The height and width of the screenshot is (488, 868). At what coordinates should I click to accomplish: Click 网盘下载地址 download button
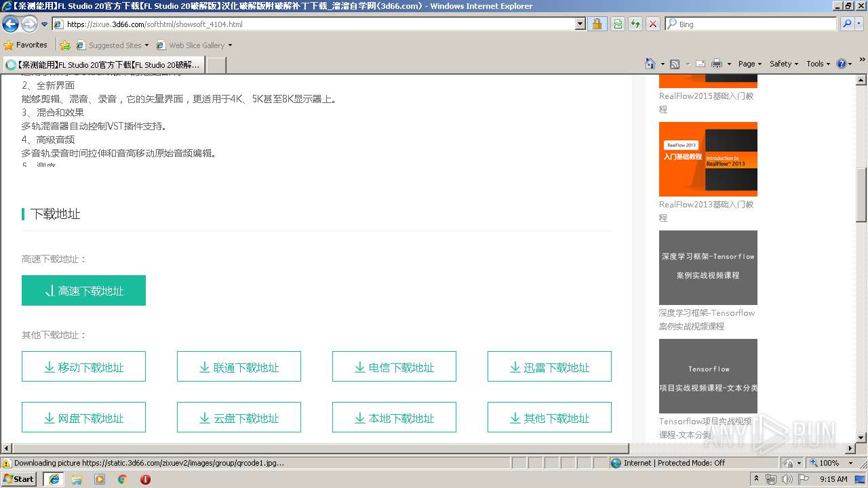point(83,418)
